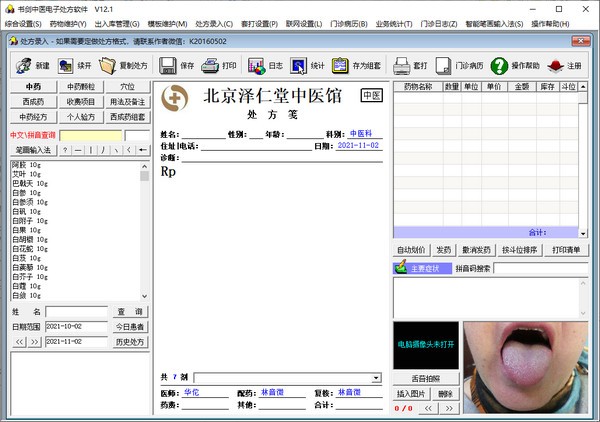The width and height of the screenshot is (600, 422).
Task: Click the yellow 中文\拼音查询 search field
Action: coord(90,135)
